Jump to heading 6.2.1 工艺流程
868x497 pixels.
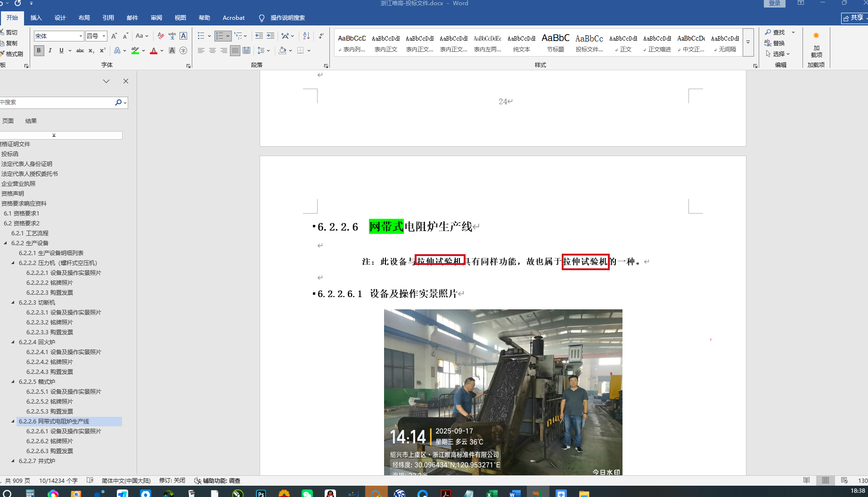click(30, 233)
